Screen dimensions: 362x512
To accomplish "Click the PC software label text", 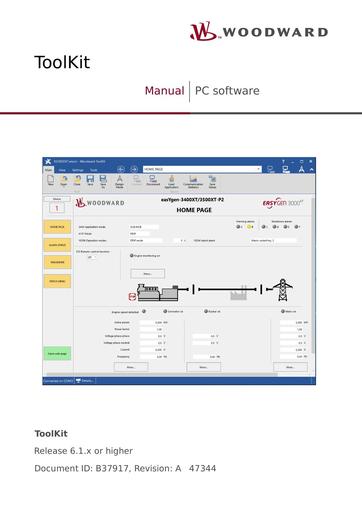I will [227, 91].
